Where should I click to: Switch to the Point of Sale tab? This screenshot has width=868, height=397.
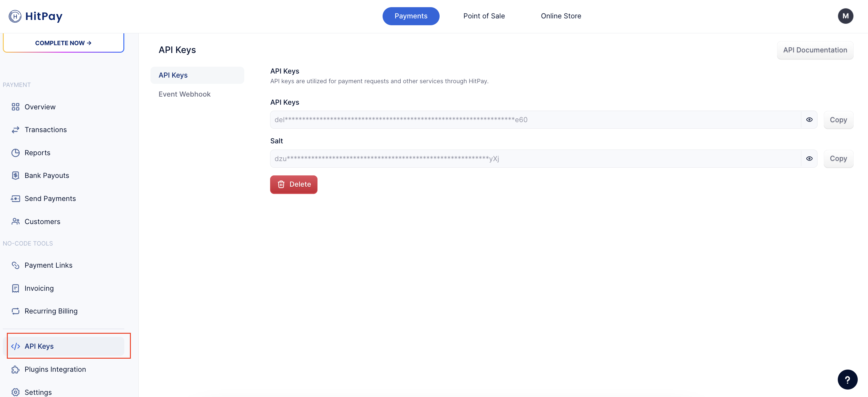(x=484, y=16)
